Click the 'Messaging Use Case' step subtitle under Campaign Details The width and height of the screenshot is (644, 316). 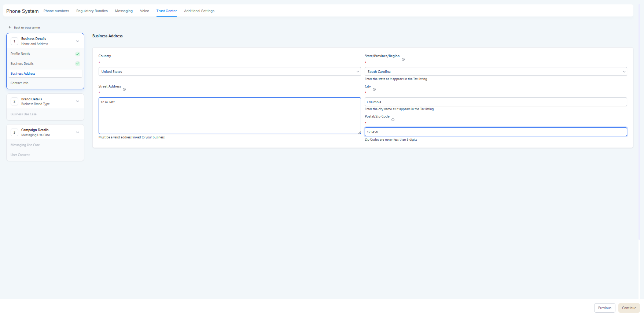click(36, 135)
